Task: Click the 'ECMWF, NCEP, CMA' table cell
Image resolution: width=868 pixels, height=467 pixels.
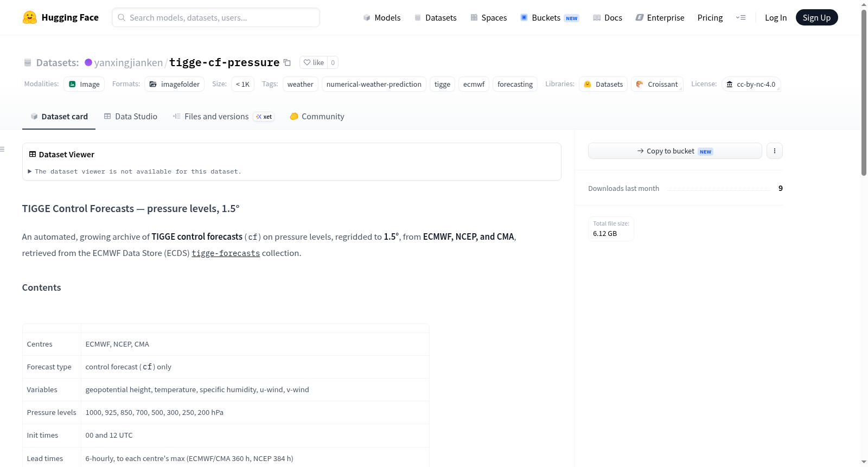Action: click(255, 344)
